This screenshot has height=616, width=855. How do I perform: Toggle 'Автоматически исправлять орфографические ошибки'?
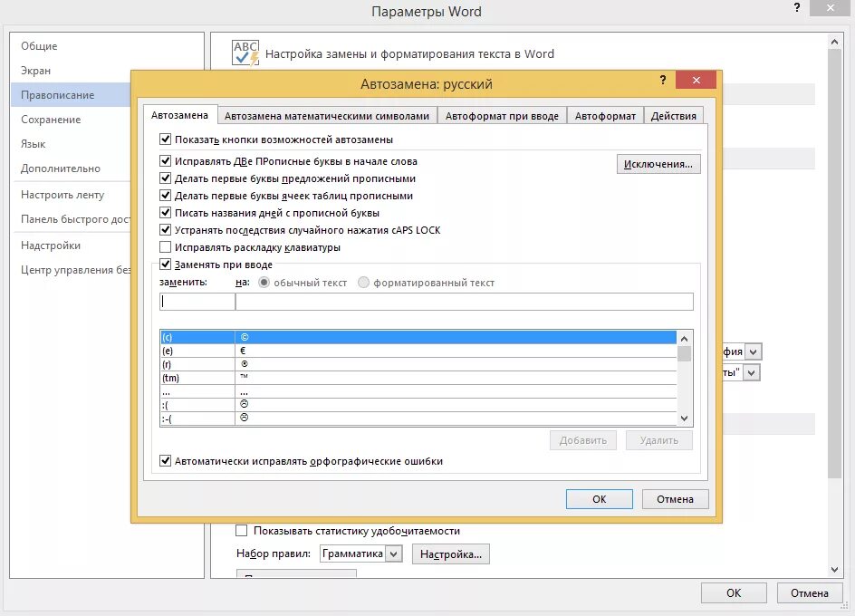165,461
